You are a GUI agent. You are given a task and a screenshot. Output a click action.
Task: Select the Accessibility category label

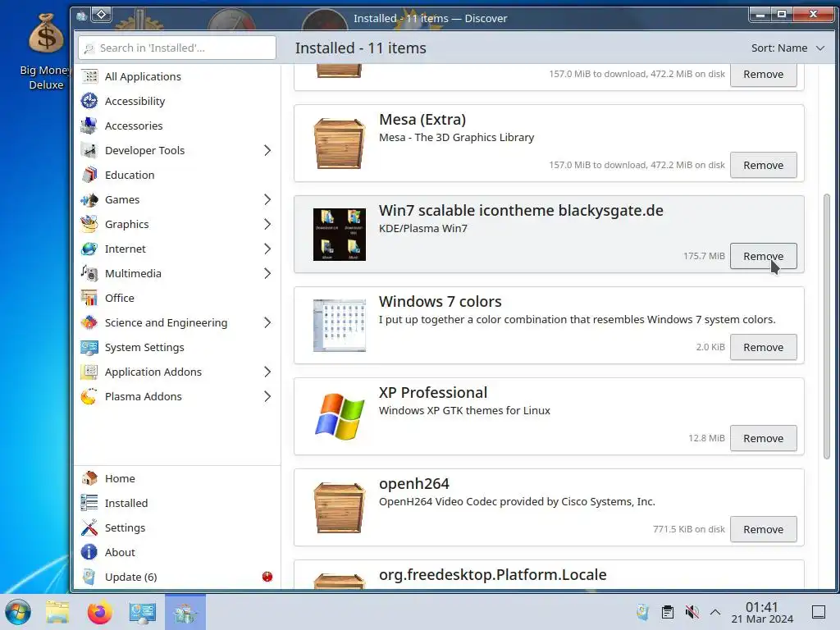pos(135,101)
